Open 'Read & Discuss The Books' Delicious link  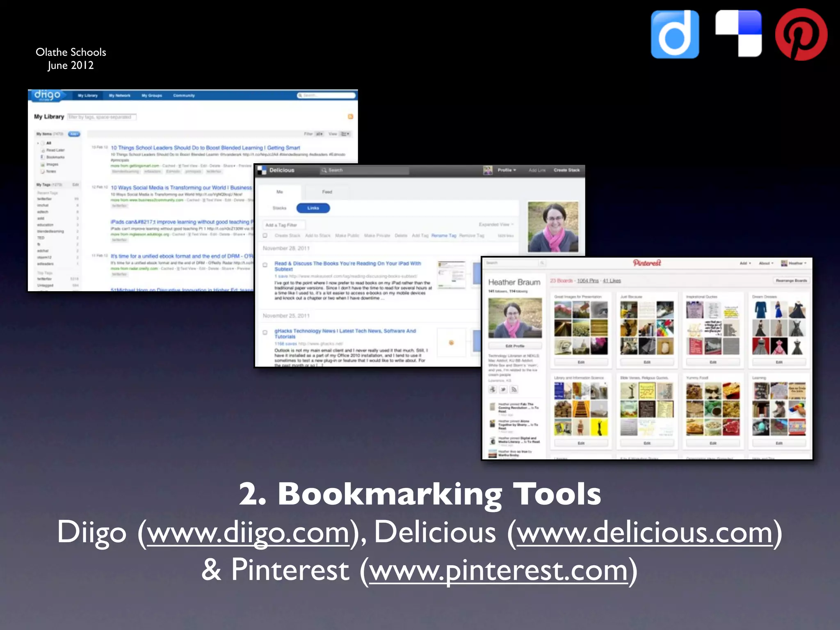click(348, 266)
